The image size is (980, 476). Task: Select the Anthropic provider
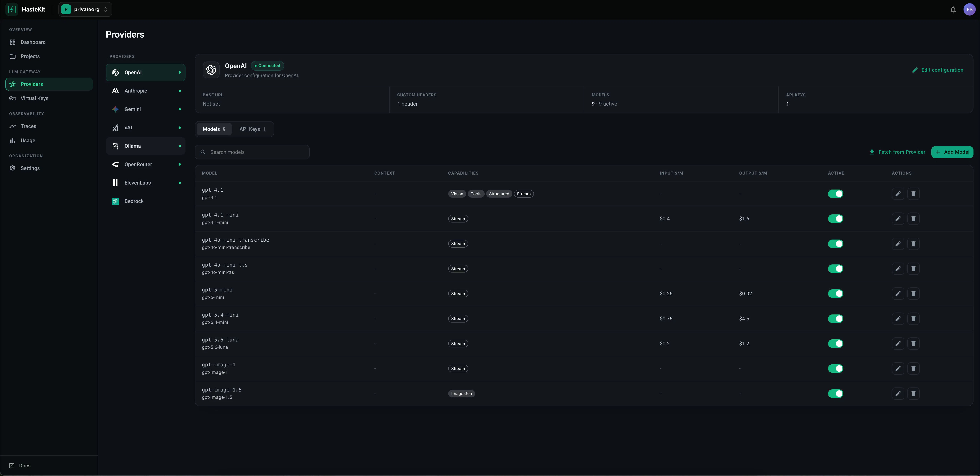[x=146, y=91]
